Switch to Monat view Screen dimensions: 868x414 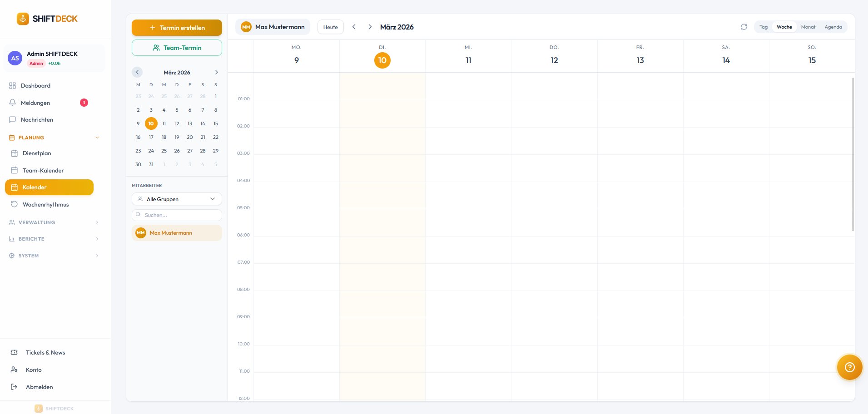click(808, 27)
